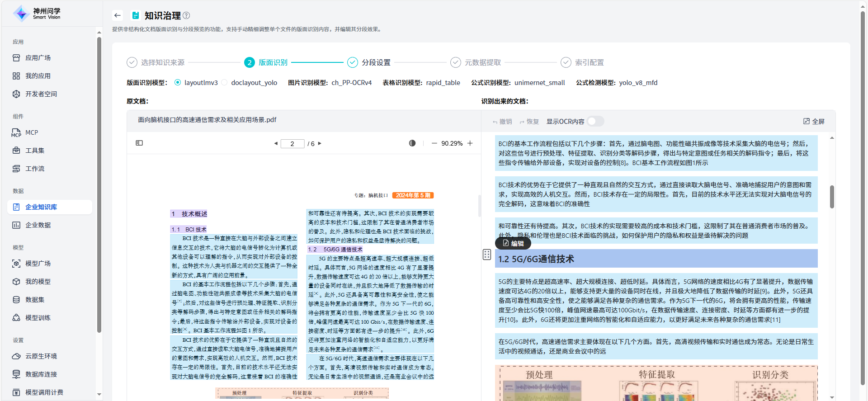The width and height of the screenshot is (868, 401).
Task: Click the PDF page number input field
Action: tap(292, 144)
